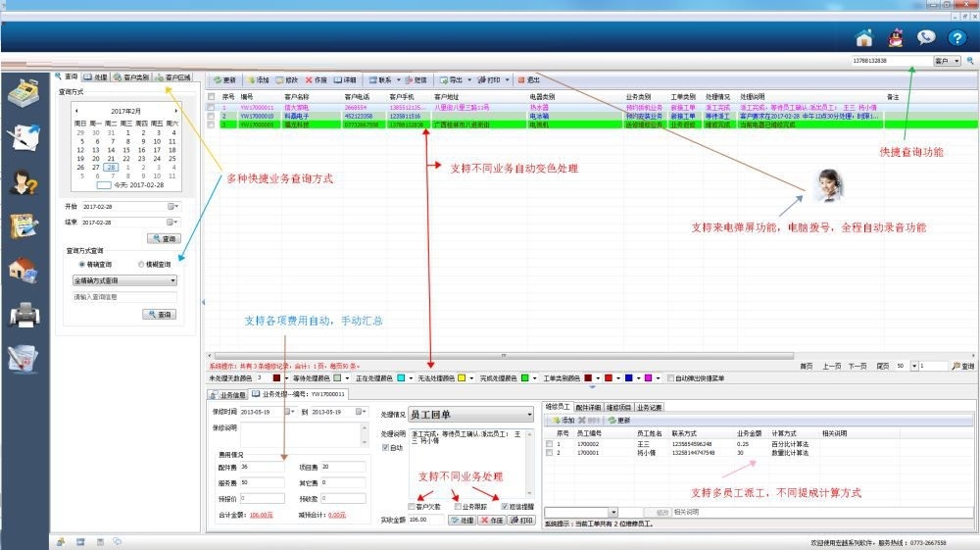Open the 全精确方式查询 dropdown

125,280
